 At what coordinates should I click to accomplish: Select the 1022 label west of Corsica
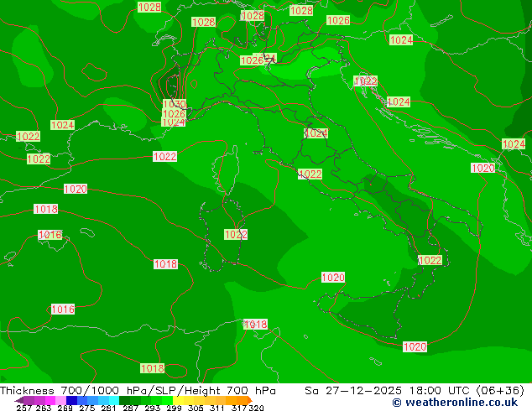pyautogui.click(x=165, y=156)
